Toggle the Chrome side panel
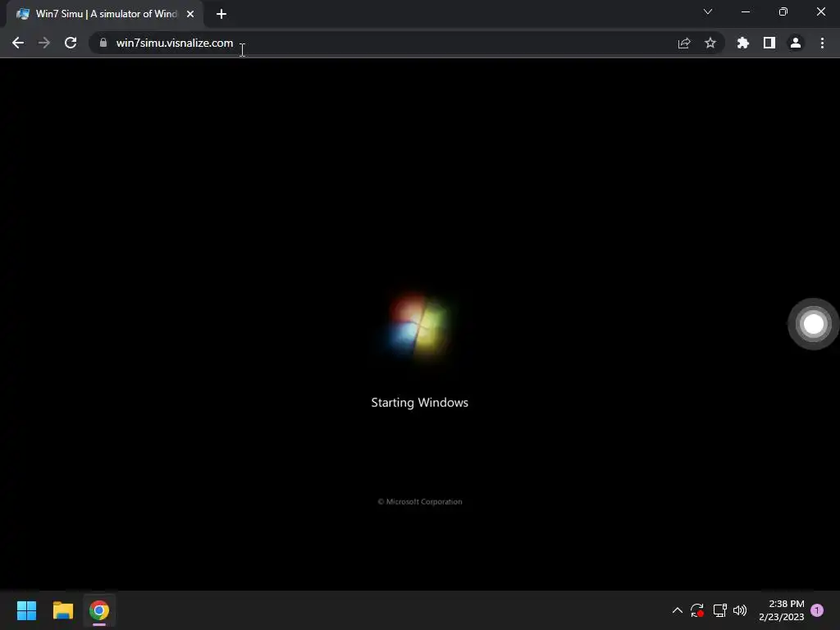This screenshot has height=630, width=840. point(769,43)
